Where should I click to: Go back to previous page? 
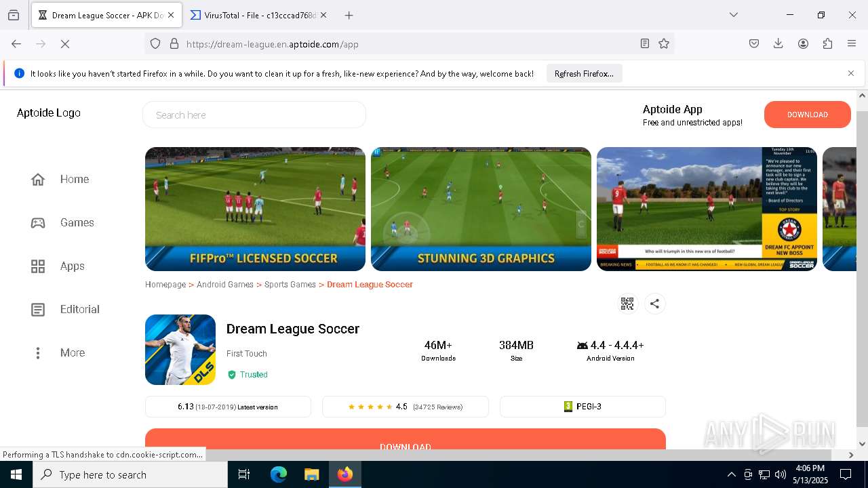[16, 43]
